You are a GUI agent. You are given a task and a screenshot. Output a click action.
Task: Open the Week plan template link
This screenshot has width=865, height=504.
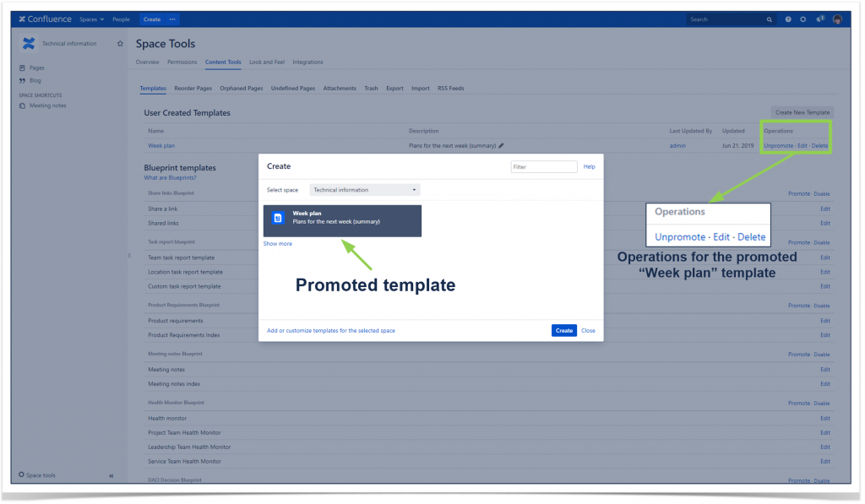tap(160, 145)
